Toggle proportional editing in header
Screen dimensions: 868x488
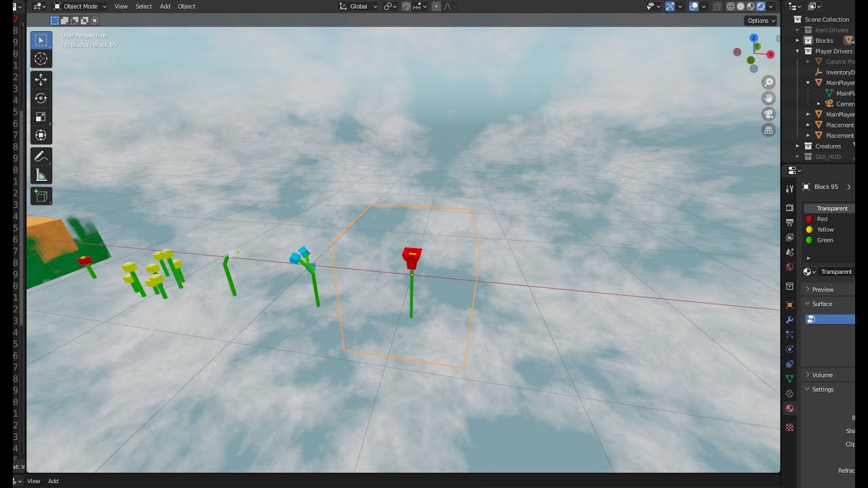(436, 6)
